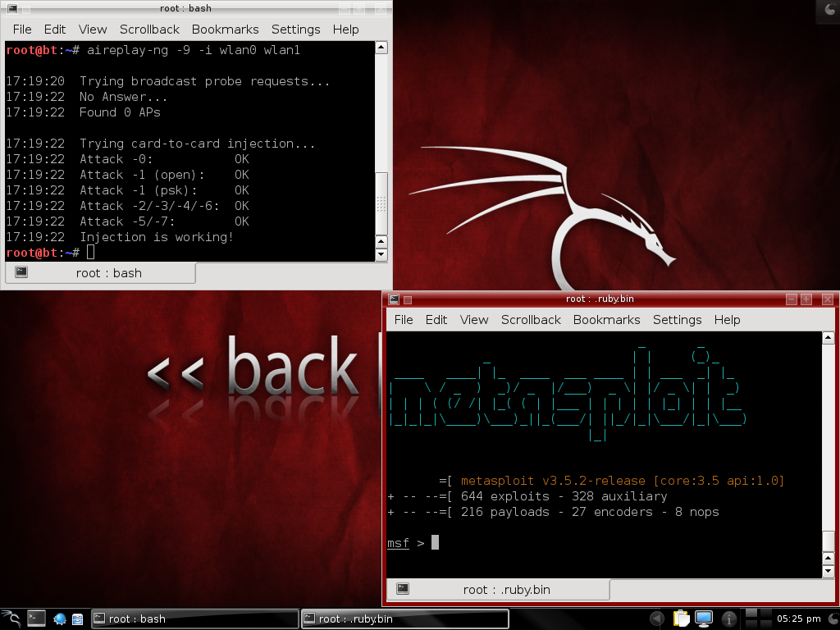The image size is (840, 630).
Task: Minimize the ruby.bin window
Action: point(792,299)
